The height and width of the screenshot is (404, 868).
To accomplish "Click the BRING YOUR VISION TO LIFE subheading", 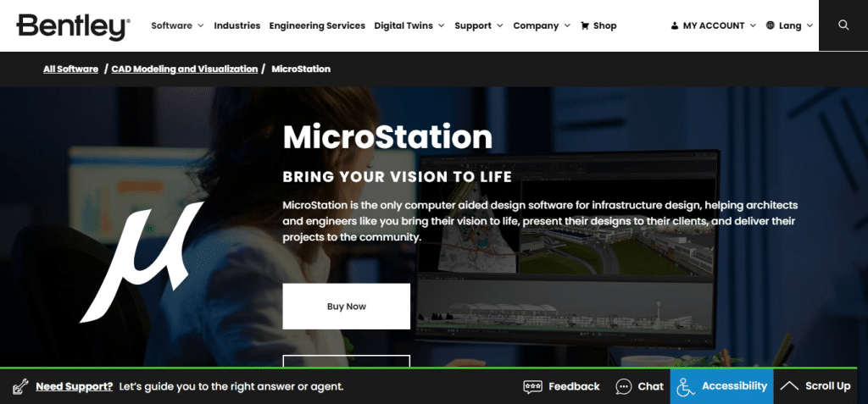I will pyautogui.click(x=397, y=177).
